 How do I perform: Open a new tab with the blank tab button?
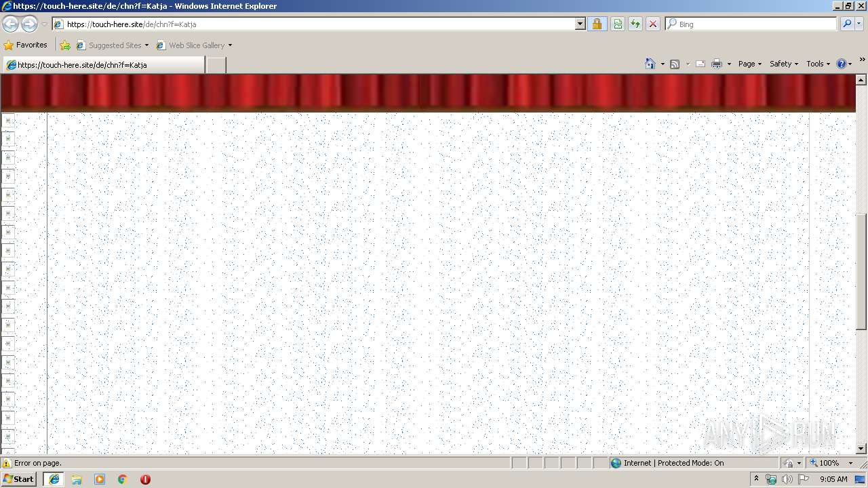[216, 65]
